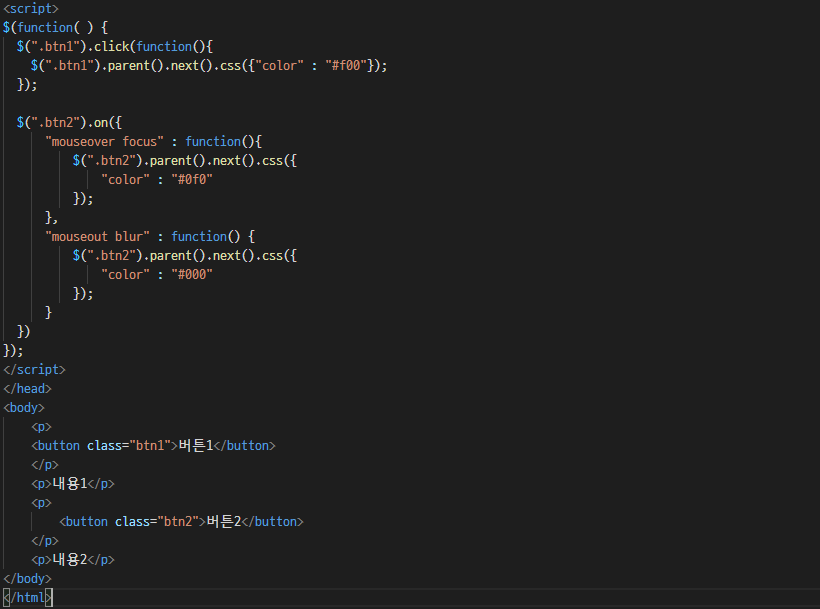This screenshot has width=820, height=609.
Task: Click the 버튼1 button text
Action: [x=196, y=445]
